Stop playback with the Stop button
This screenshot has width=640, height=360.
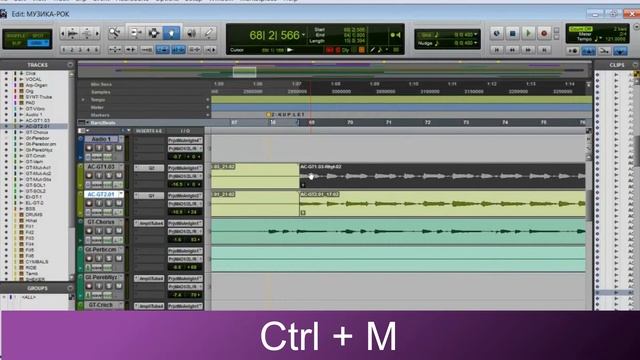(513, 33)
